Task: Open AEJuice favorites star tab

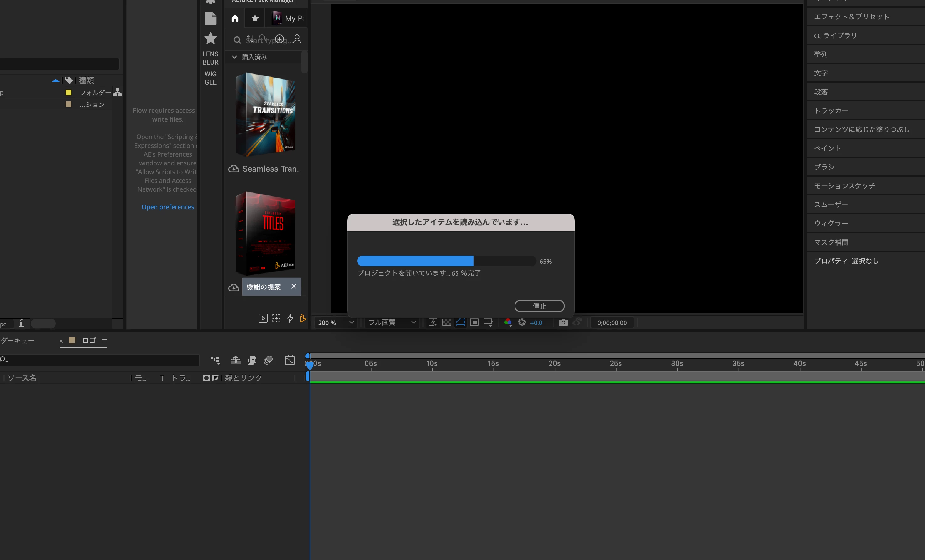Action: coord(255,18)
